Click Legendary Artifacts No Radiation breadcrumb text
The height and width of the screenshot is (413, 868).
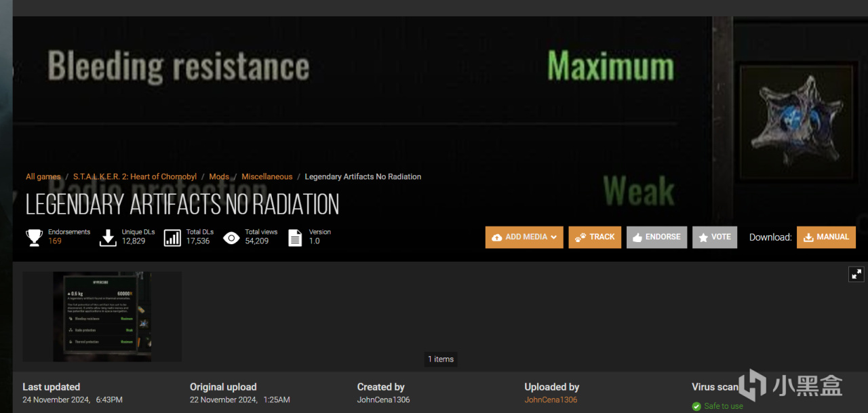pyautogui.click(x=363, y=176)
